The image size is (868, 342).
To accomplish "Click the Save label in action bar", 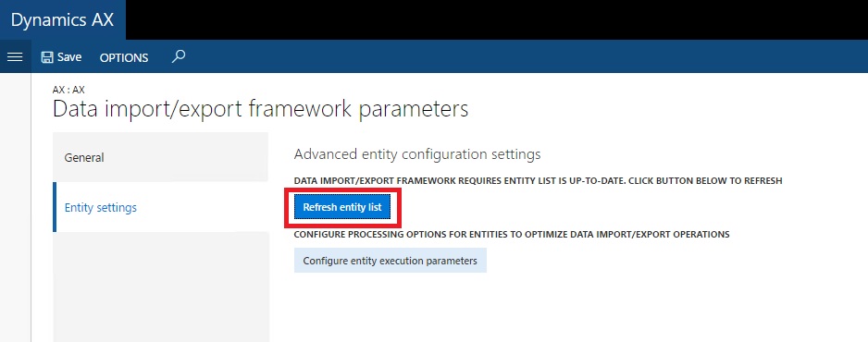I will click(x=69, y=57).
